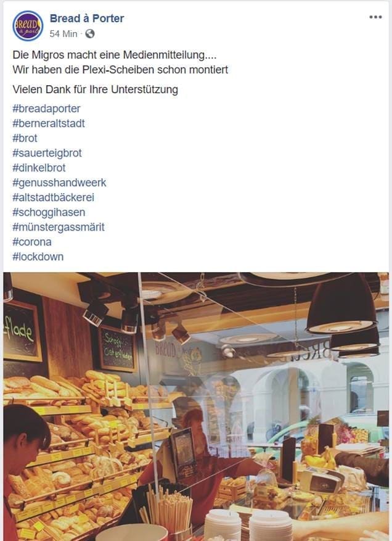Click the Schoggi Osterfladen chalkboard in photo

pyautogui.click(x=117, y=349)
